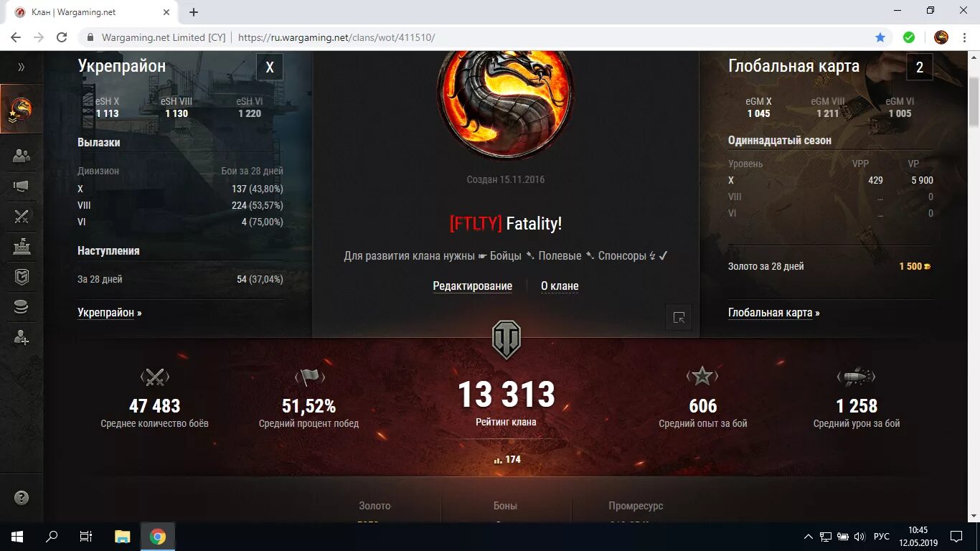Open the Редактирование link

(473, 286)
